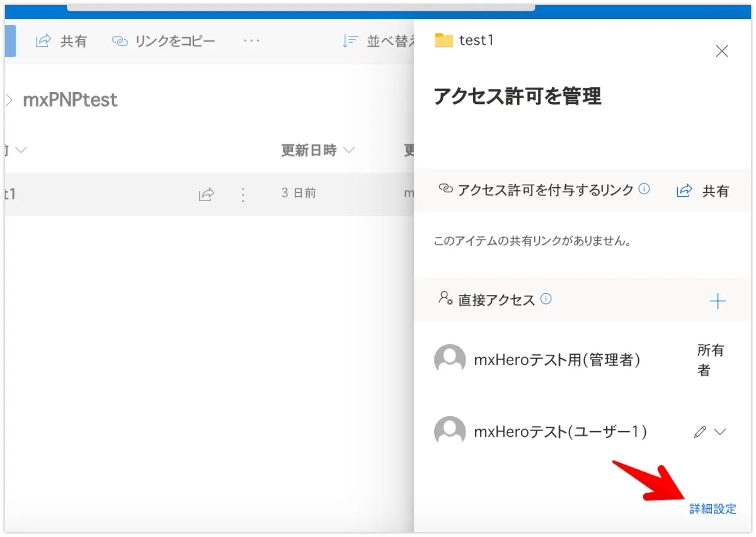The width and height of the screenshot is (756, 537).
Task: Open the toolbar's three-dot more menu
Action: tap(251, 41)
